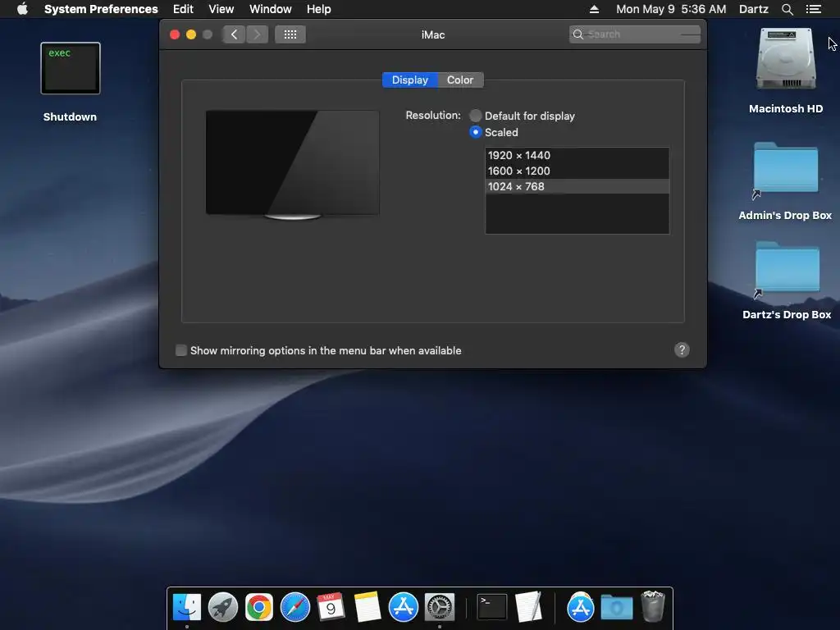Open the Downloads folder in Dock
This screenshot has height=630, width=840.
(617, 608)
